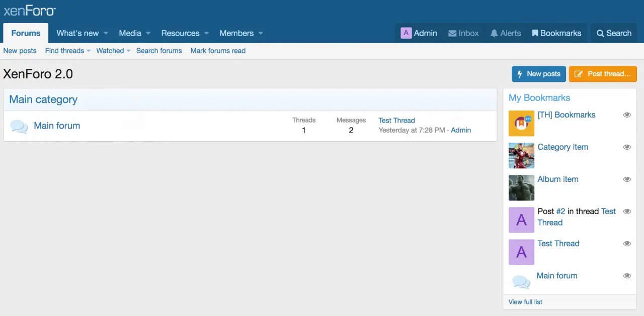Click New posts in the sub-navigation

point(20,51)
